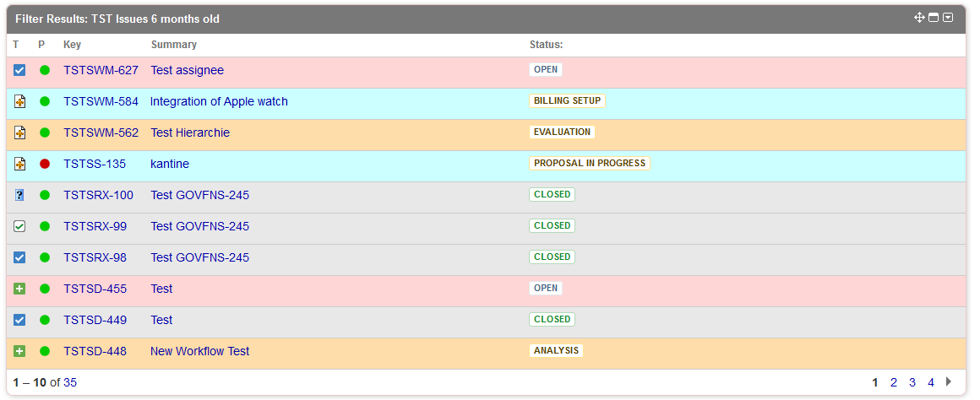Go to the next results page arrow
Image resolution: width=980 pixels, height=400 pixels.
(949, 381)
